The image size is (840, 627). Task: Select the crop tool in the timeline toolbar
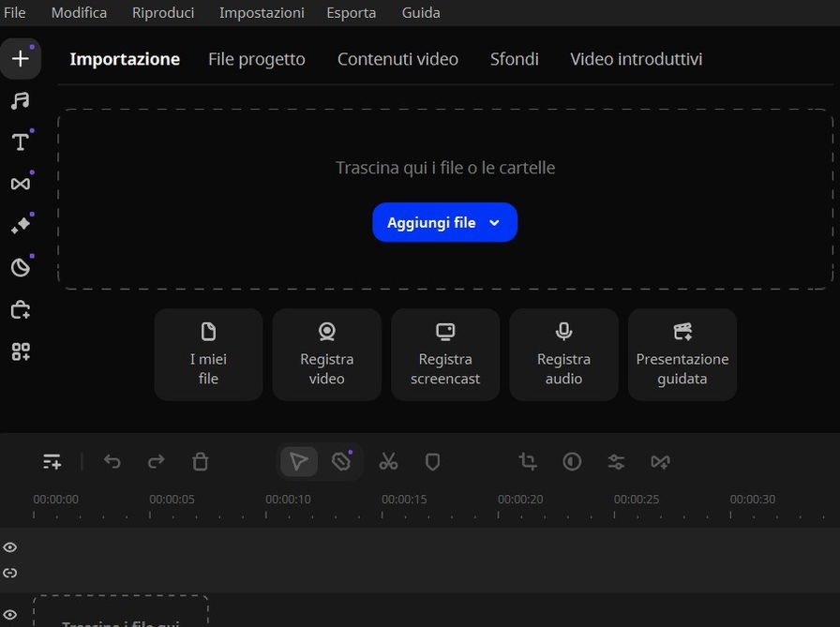click(528, 461)
